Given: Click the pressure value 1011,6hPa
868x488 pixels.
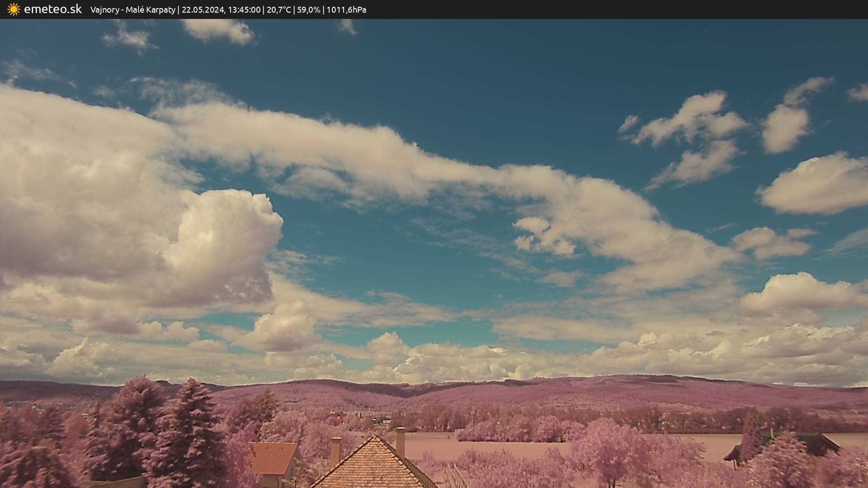Looking at the screenshot, I should (346, 10).
